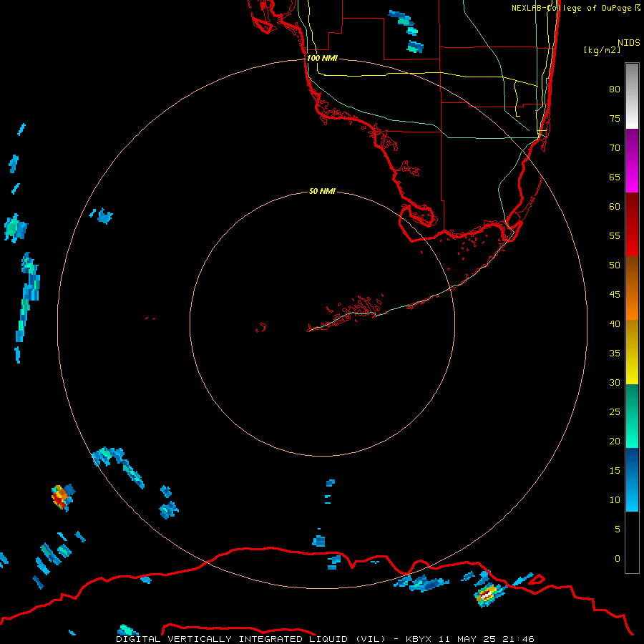Select the 100 NMI range ring label
Image resolution: width=644 pixels, height=644 pixels.
pyautogui.click(x=322, y=58)
